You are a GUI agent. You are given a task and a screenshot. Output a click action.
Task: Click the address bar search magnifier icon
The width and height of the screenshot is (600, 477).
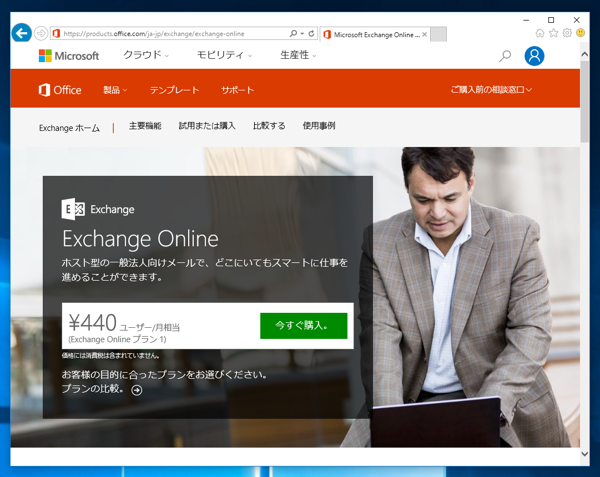[x=293, y=34]
